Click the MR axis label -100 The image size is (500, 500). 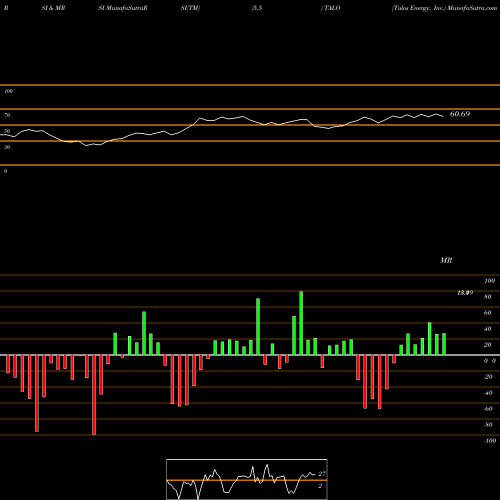pyautogui.click(x=490, y=441)
